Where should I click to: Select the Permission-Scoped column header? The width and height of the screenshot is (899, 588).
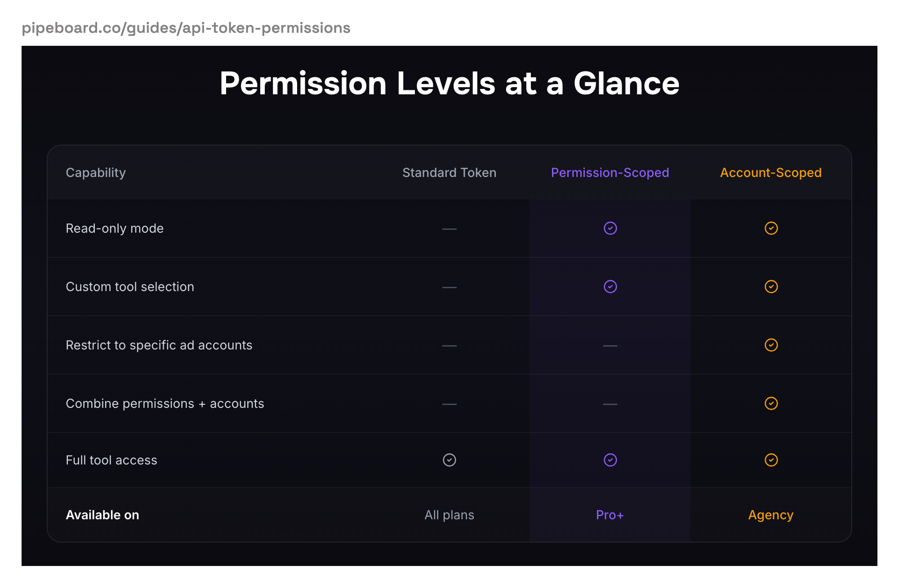(x=610, y=173)
